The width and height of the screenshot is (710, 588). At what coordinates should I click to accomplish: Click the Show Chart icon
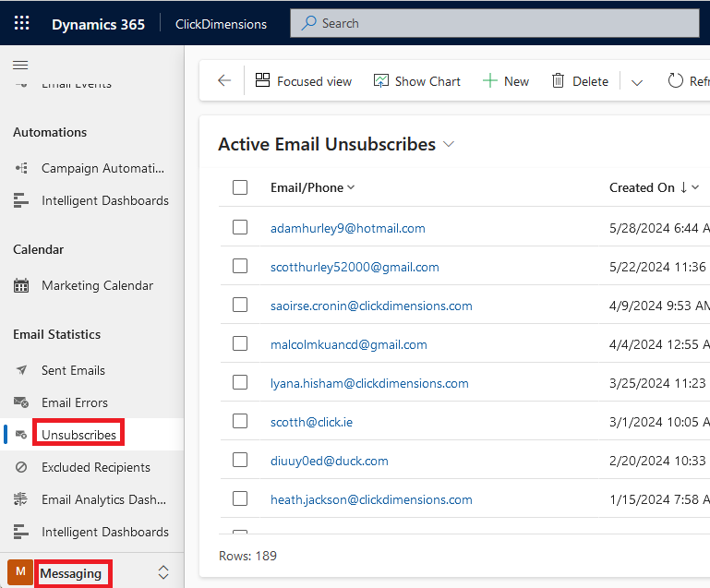pyautogui.click(x=381, y=81)
